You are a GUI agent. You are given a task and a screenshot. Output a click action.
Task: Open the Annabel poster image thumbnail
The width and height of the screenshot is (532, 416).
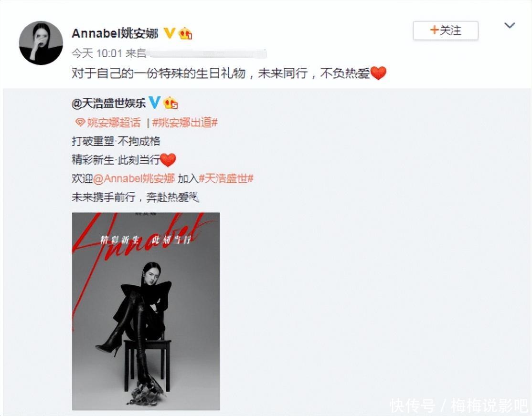click(x=146, y=311)
